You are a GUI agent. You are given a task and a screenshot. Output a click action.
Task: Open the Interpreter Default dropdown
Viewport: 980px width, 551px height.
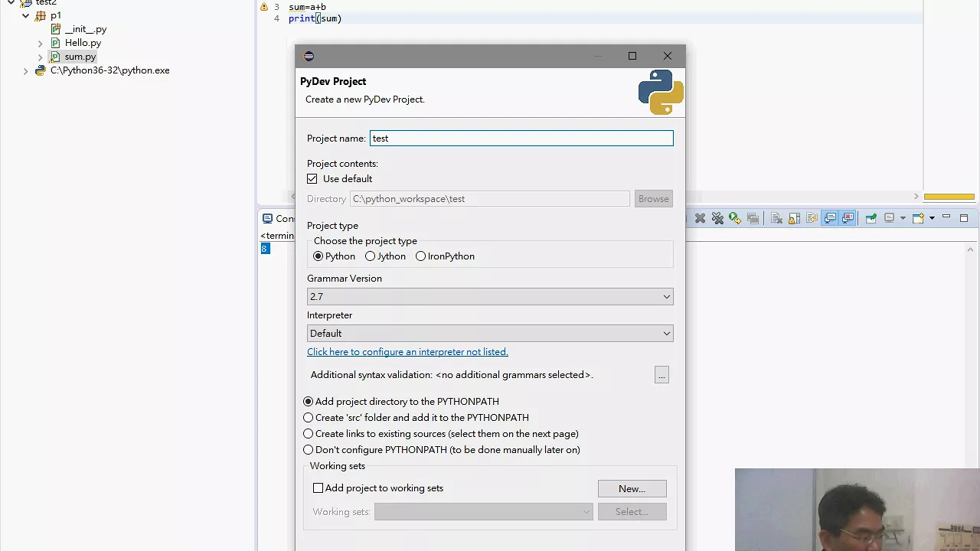[490, 334]
